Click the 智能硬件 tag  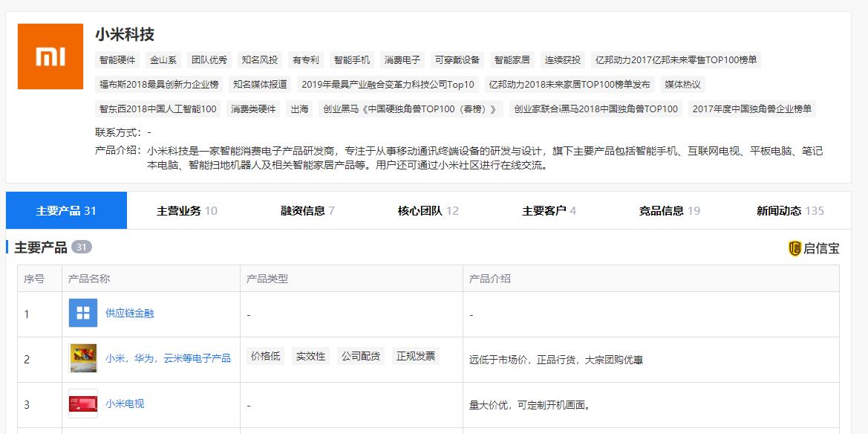coord(117,59)
